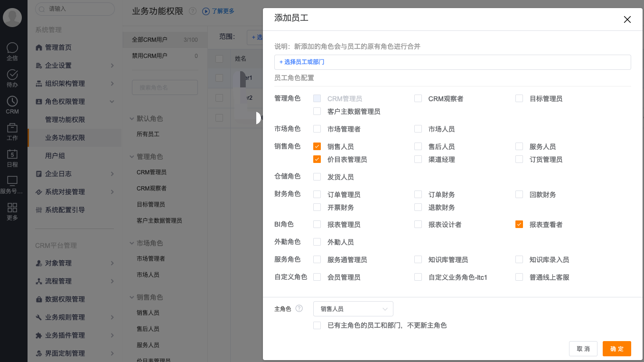Open the 更多 grid icon
This screenshot has height=362, width=644.
coord(12,208)
